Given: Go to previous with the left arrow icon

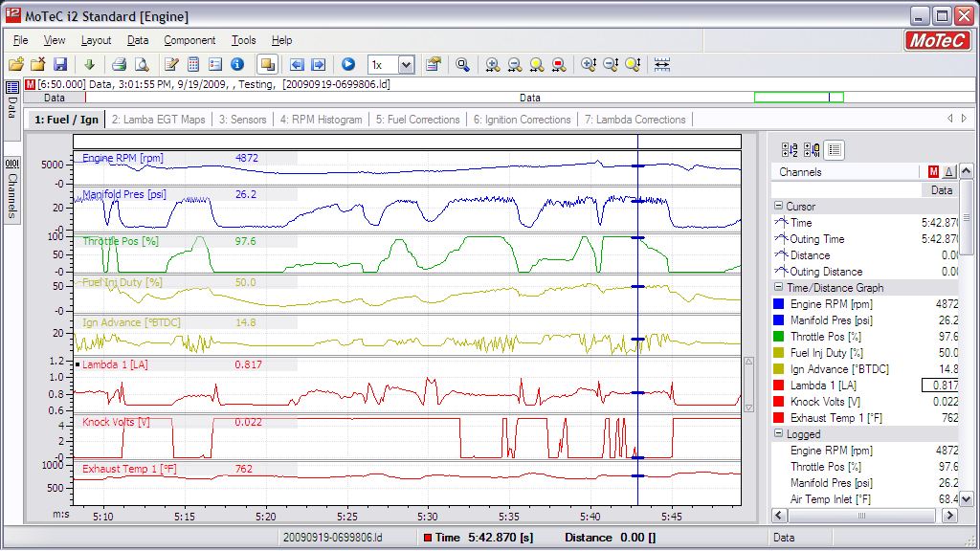Looking at the screenshot, I should click(x=297, y=64).
